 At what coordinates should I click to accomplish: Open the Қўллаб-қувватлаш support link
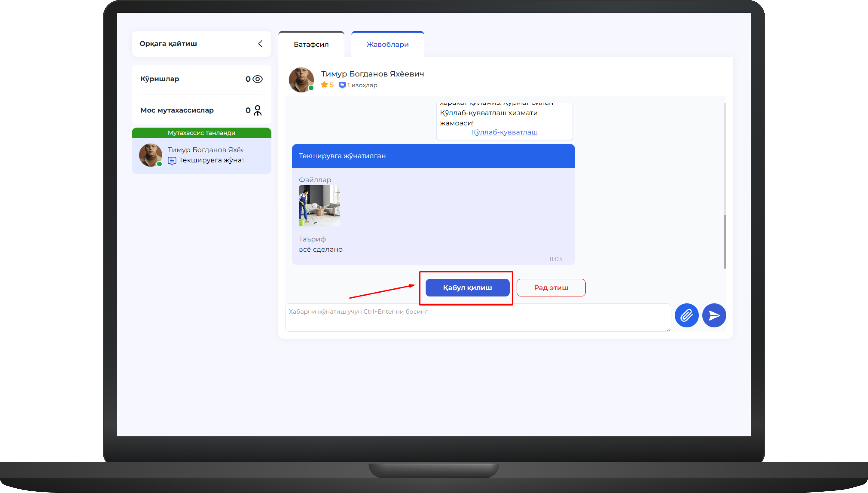[504, 132]
